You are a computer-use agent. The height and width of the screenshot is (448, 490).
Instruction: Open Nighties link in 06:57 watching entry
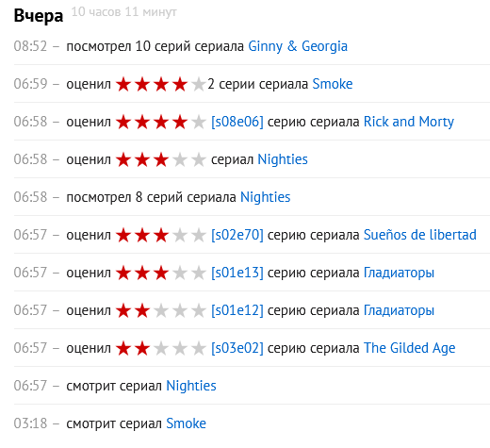[x=191, y=386]
